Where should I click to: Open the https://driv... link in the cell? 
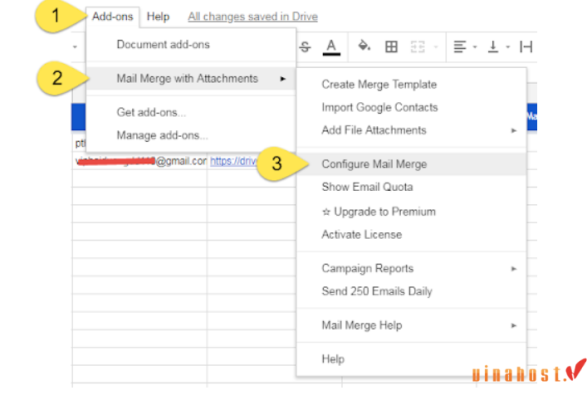point(234,161)
